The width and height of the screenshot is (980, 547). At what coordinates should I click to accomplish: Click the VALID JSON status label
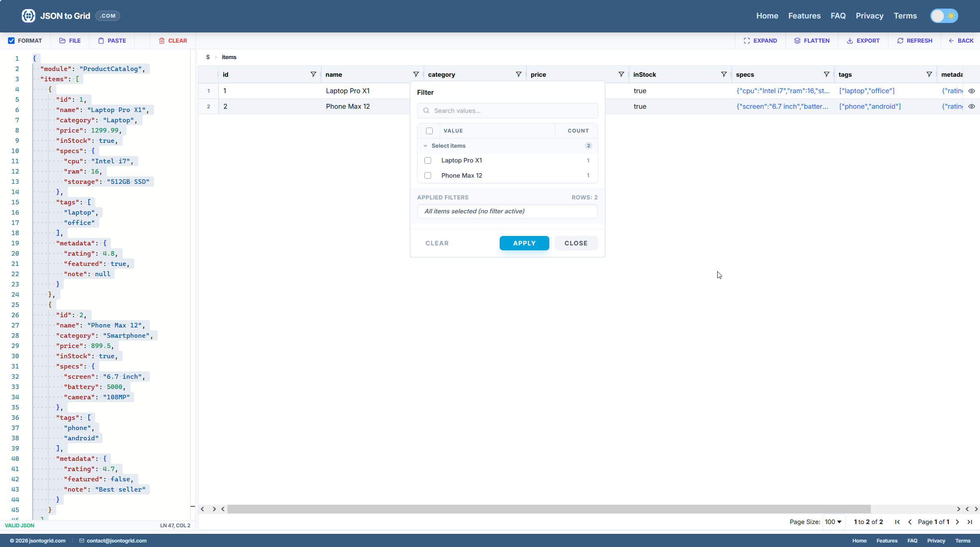click(x=19, y=525)
